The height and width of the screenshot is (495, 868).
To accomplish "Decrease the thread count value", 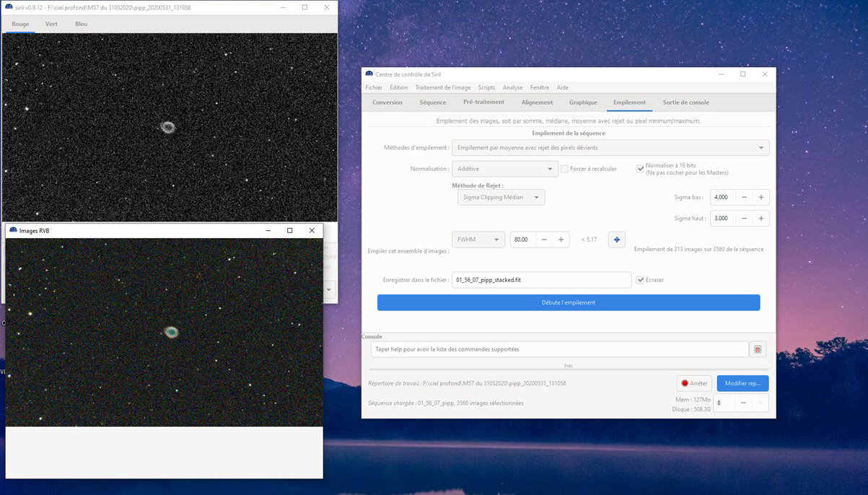I will [x=743, y=403].
